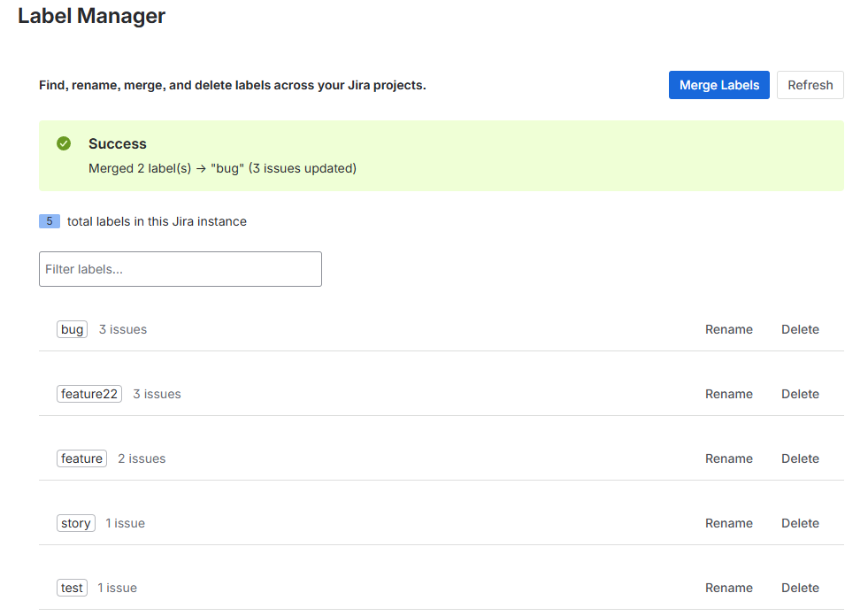The width and height of the screenshot is (868, 616).
Task: Select the test label tag
Action: [72, 588]
